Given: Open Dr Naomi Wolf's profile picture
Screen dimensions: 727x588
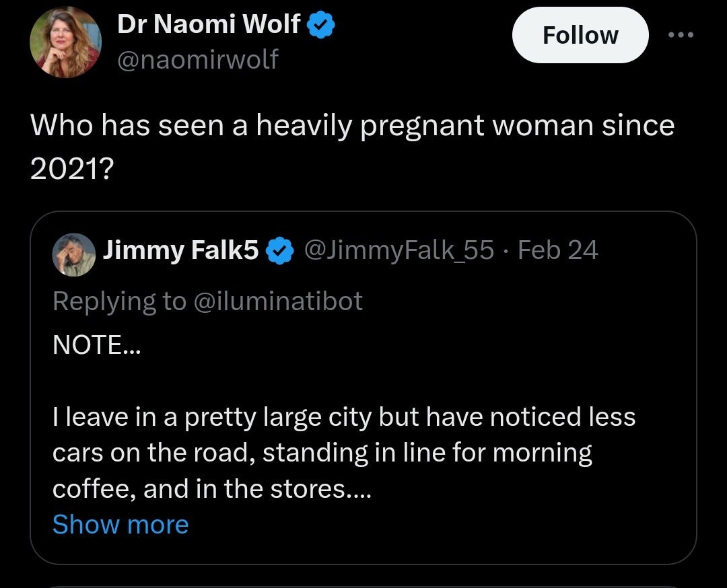Looking at the screenshot, I should [65, 42].
